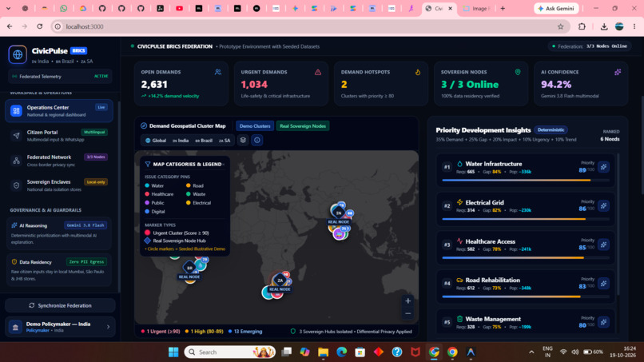Click the map layers stack icon
The height and width of the screenshot is (362, 644).
coord(243,140)
